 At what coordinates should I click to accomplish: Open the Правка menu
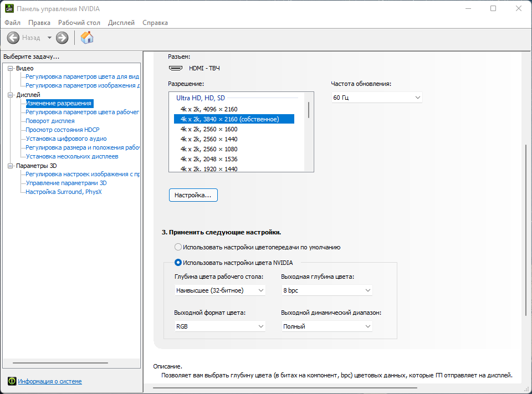click(x=39, y=23)
